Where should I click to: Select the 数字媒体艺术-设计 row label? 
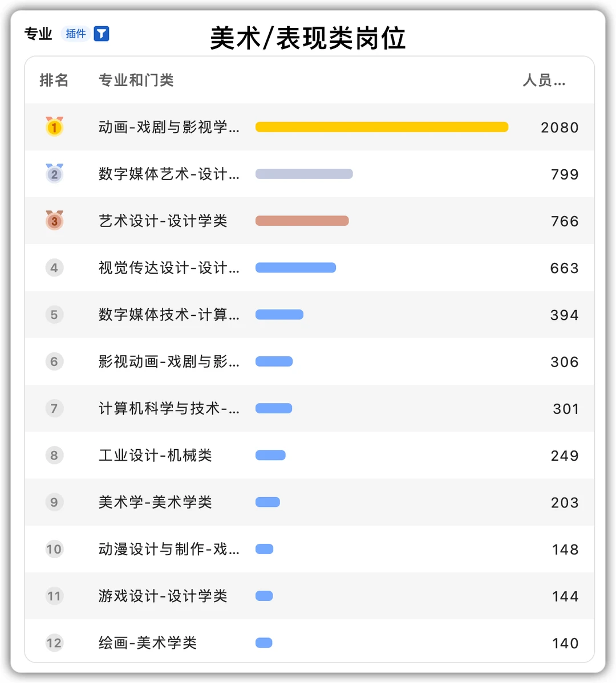[169, 174]
